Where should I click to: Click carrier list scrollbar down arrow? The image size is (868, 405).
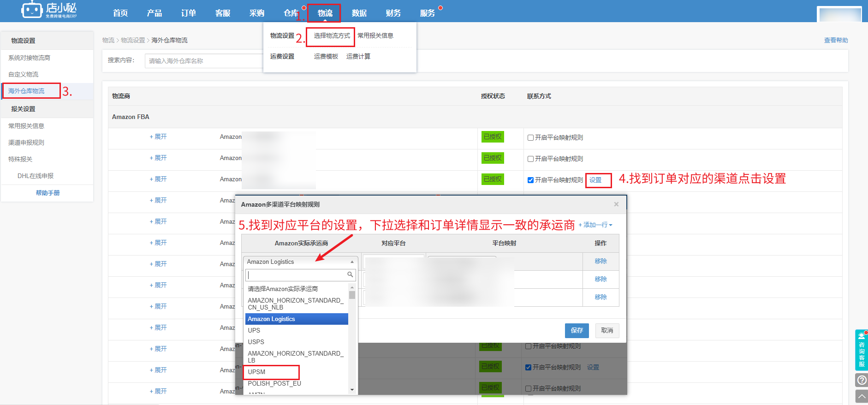pos(352,390)
